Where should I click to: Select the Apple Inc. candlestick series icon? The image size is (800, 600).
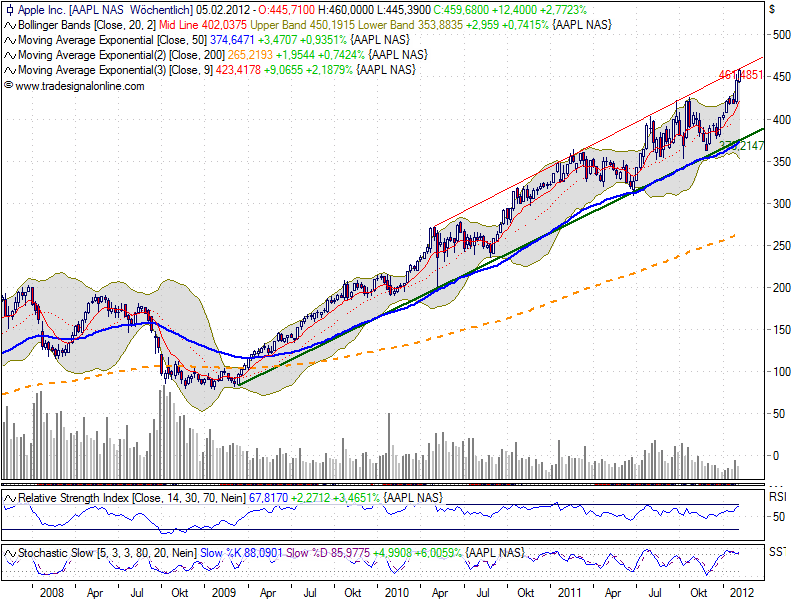[x=9, y=10]
